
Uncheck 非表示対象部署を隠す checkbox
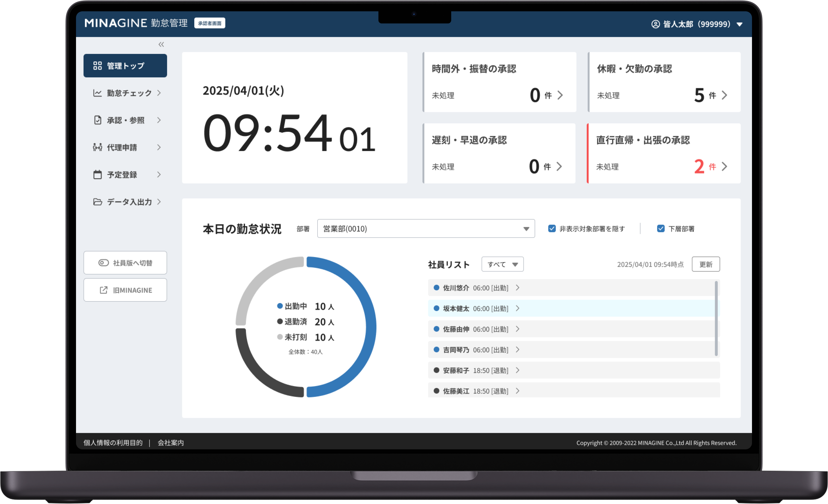pos(552,229)
